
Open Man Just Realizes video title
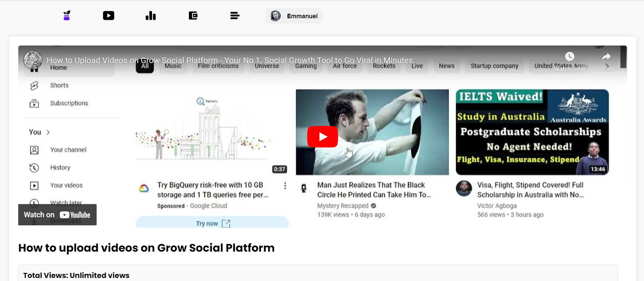tap(374, 190)
